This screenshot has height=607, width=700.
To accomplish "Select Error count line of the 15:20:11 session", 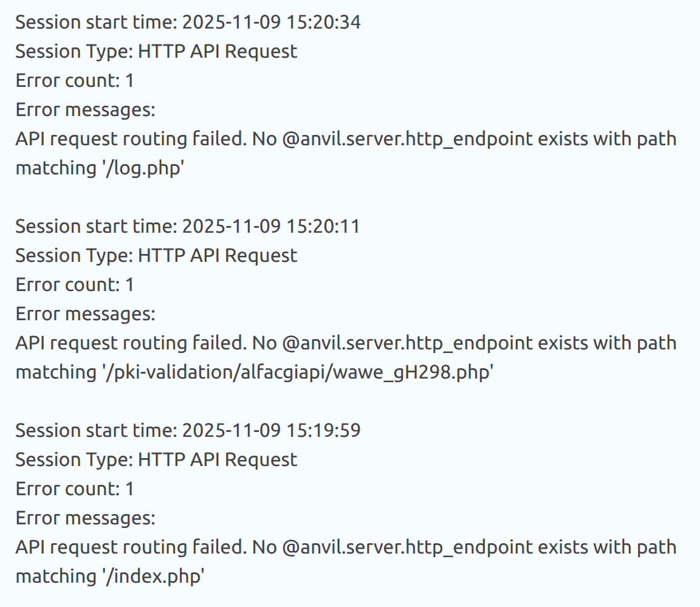I will point(74,285).
